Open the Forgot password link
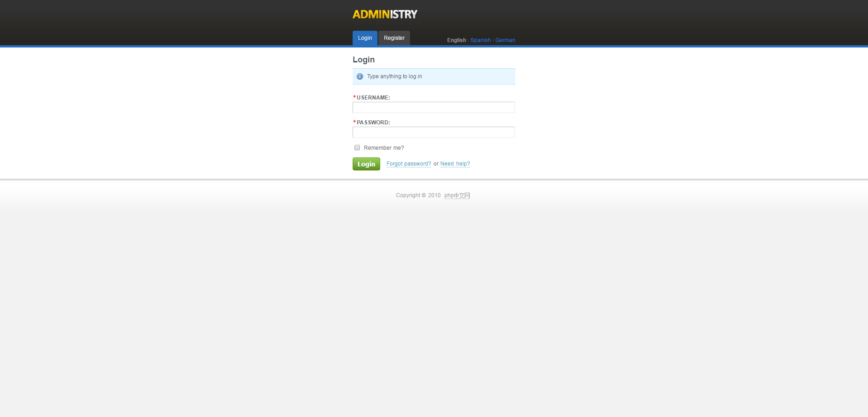 (409, 164)
